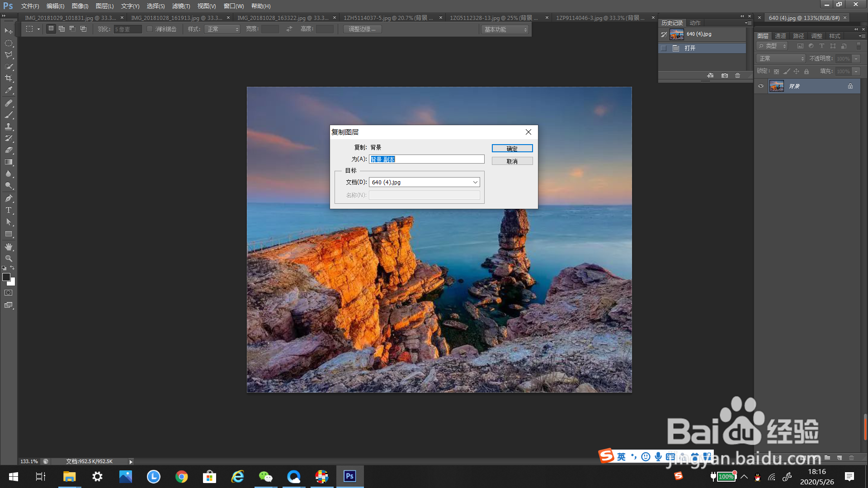Select the Horizontal Type tool
This screenshot has width=868, height=488.
click(x=9, y=210)
